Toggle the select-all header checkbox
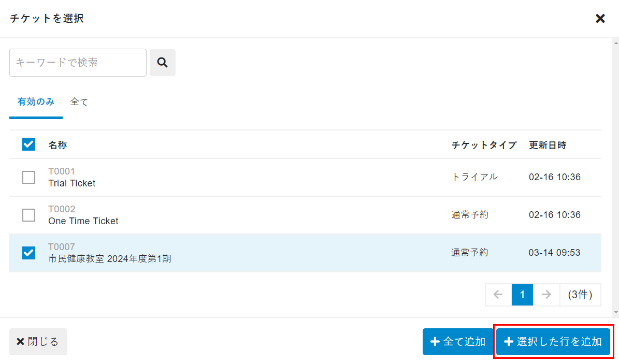 29,144
